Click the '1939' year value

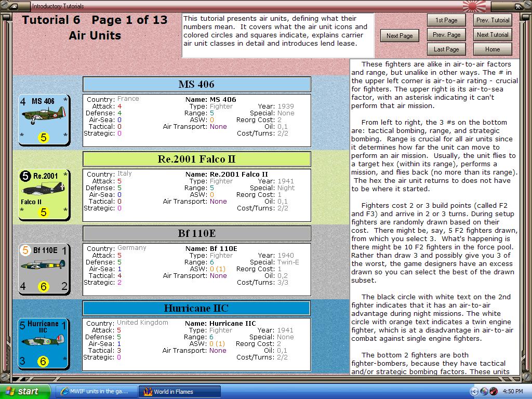point(286,107)
